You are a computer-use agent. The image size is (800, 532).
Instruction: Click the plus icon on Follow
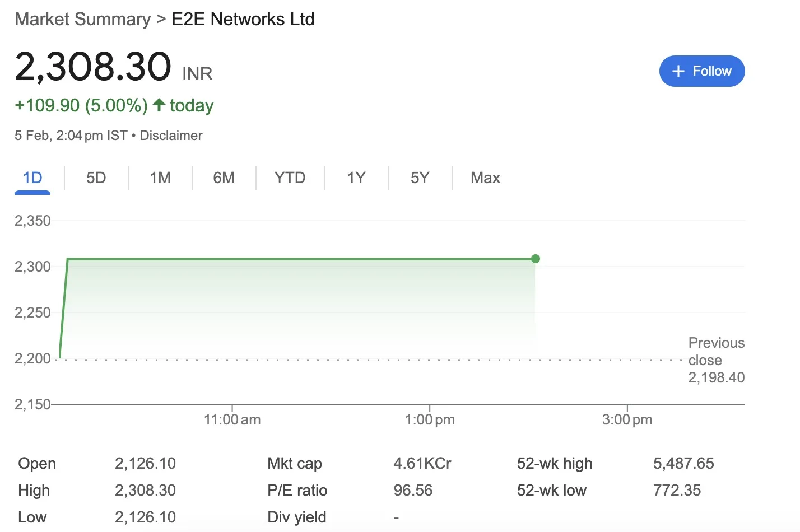tap(678, 71)
